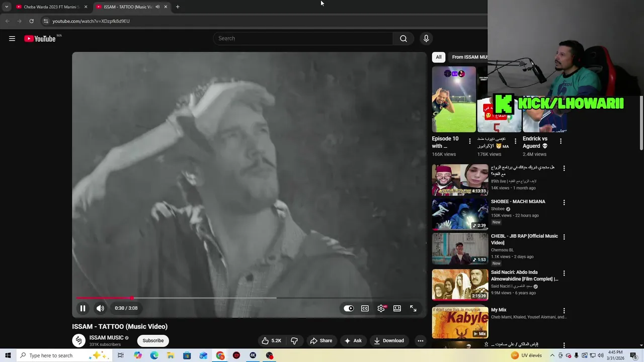Click the taskbar search box

(64, 355)
